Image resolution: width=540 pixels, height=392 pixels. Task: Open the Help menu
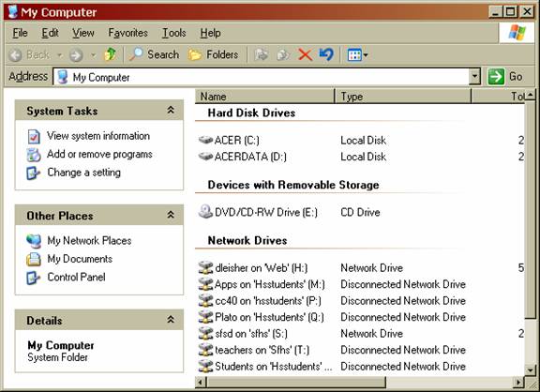pos(210,33)
